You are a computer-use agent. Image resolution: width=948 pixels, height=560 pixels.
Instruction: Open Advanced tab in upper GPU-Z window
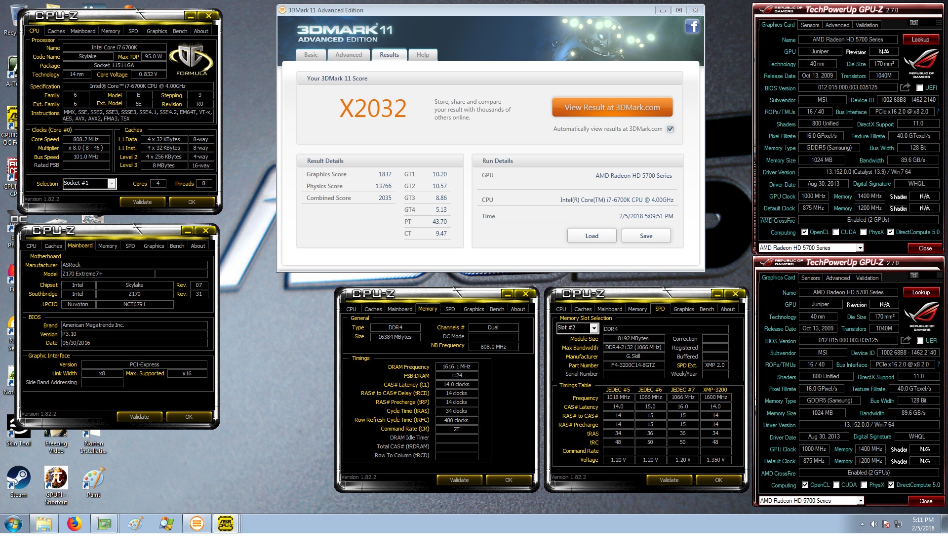pos(837,25)
